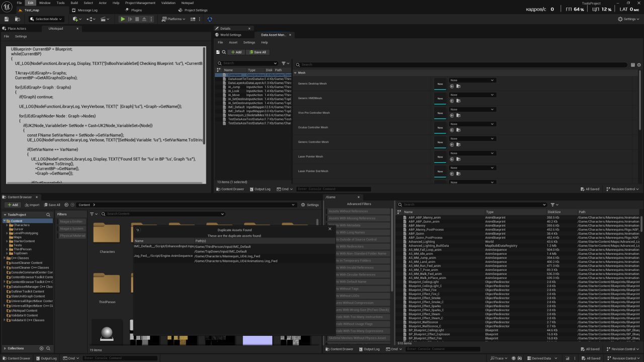Click the save level icon in main toolbar
Viewport: 644px width, 362px height.
tap(7, 19)
